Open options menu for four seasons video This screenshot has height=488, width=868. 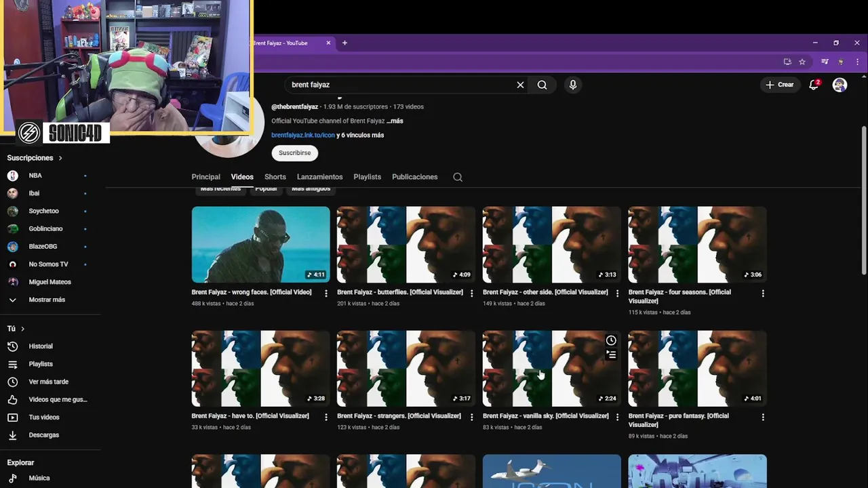pos(763,293)
